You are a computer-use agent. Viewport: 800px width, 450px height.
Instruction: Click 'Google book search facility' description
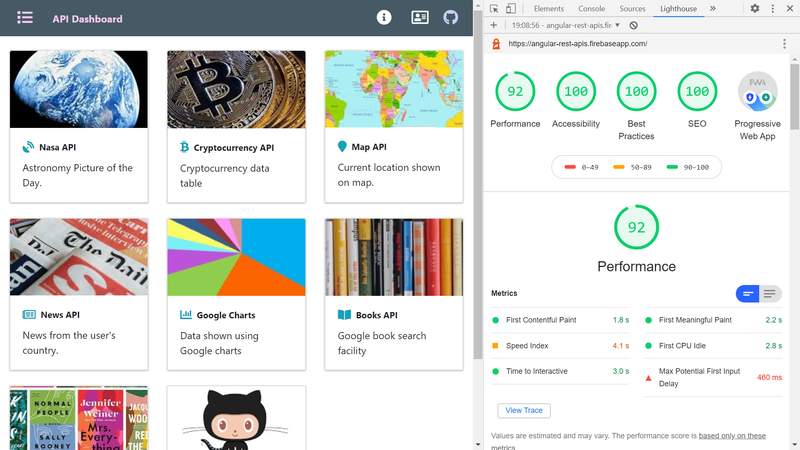pyautogui.click(x=382, y=343)
